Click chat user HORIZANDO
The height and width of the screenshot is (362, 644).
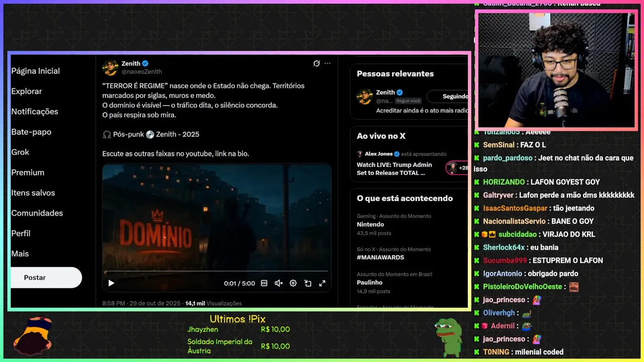505,182
